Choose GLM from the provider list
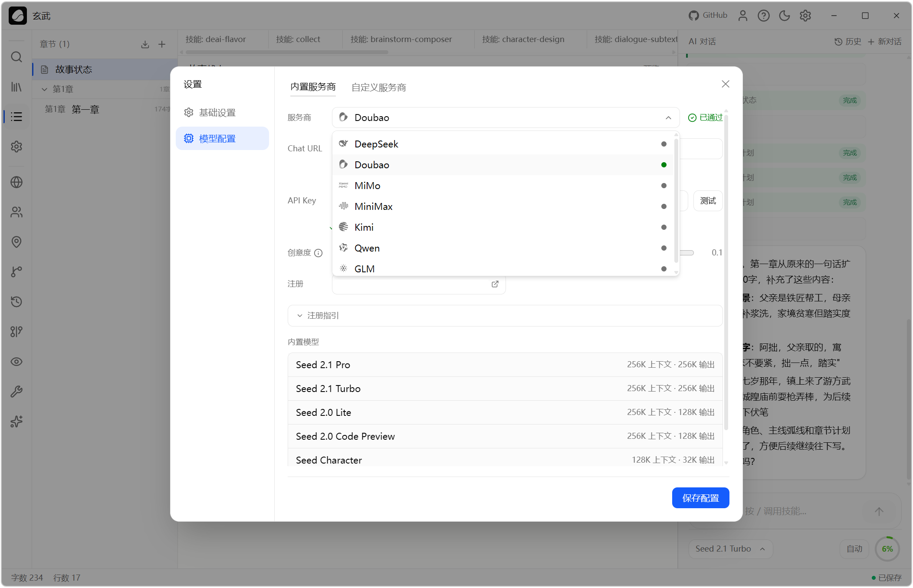913x588 pixels. point(502,268)
